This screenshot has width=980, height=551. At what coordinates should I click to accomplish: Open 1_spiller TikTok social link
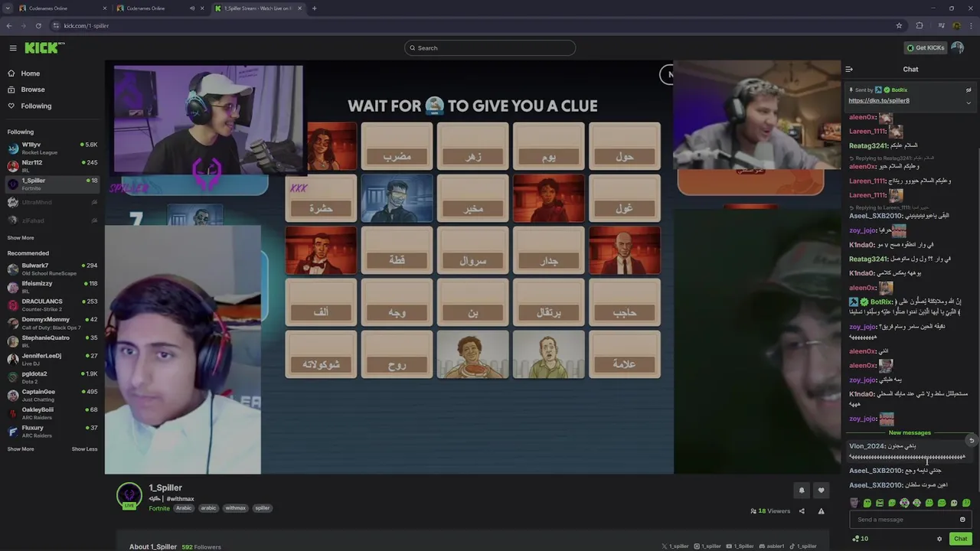[x=804, y=546]
